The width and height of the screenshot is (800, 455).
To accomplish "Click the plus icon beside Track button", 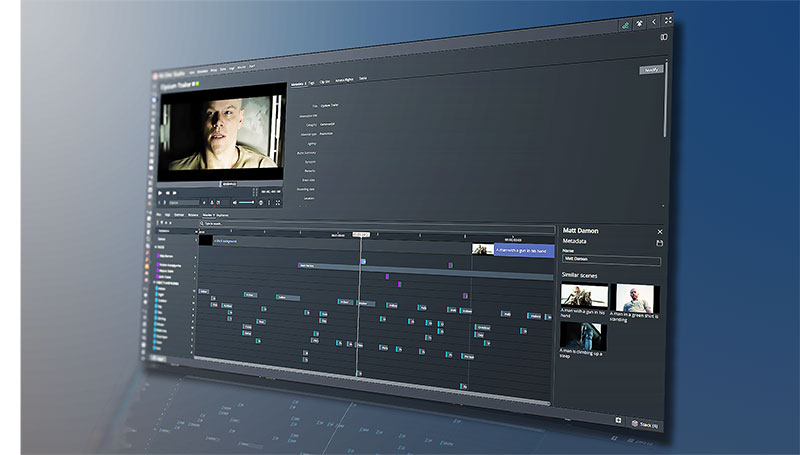I will [618, 422].
